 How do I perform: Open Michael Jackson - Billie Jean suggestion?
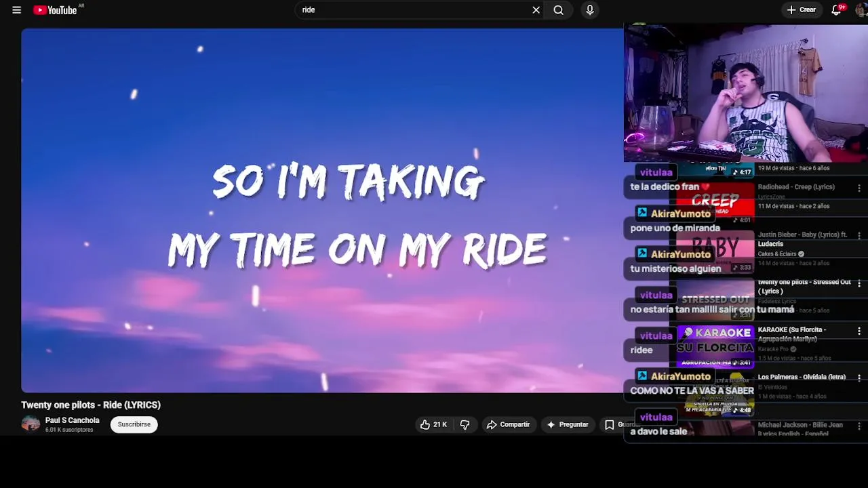[800, 429]
